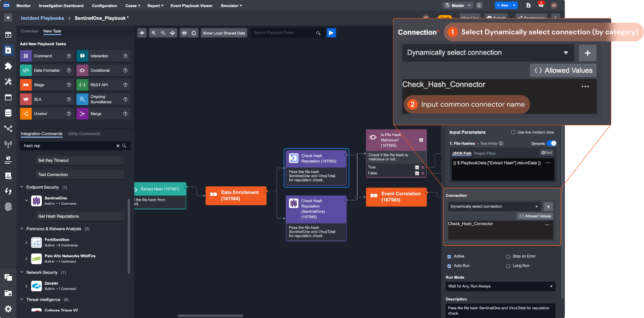Toggle playbook visibility eye button
Viewport: 644px width, 318px height.
[142, 33]
